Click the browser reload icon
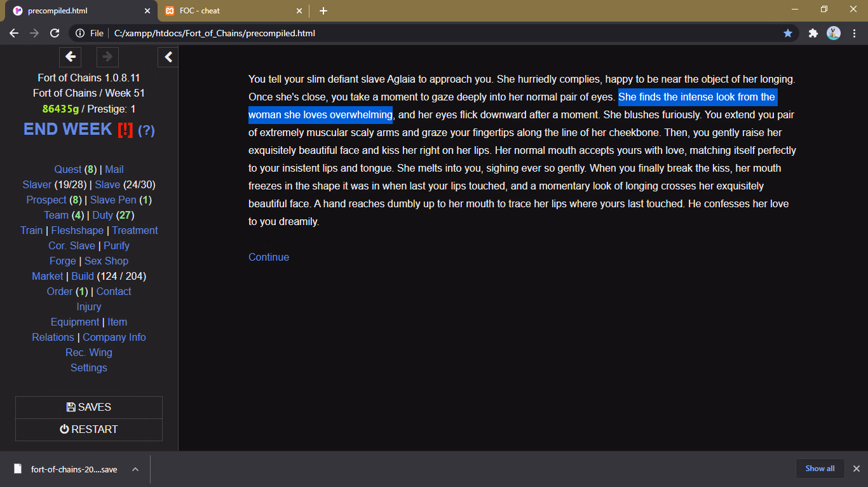This screenshot has width=868, height=487. pyautogui.click(x=55, y=33)
